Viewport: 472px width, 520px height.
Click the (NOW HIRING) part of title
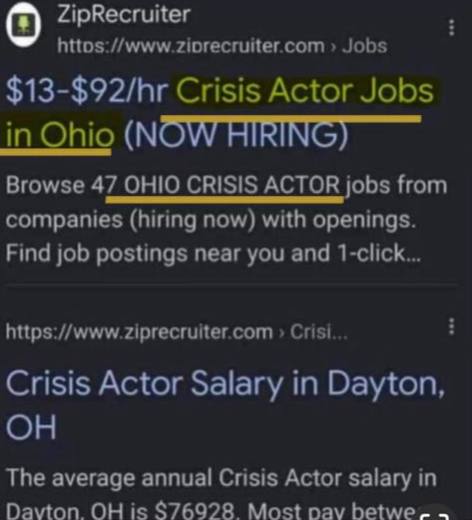[x=236, y=135]
